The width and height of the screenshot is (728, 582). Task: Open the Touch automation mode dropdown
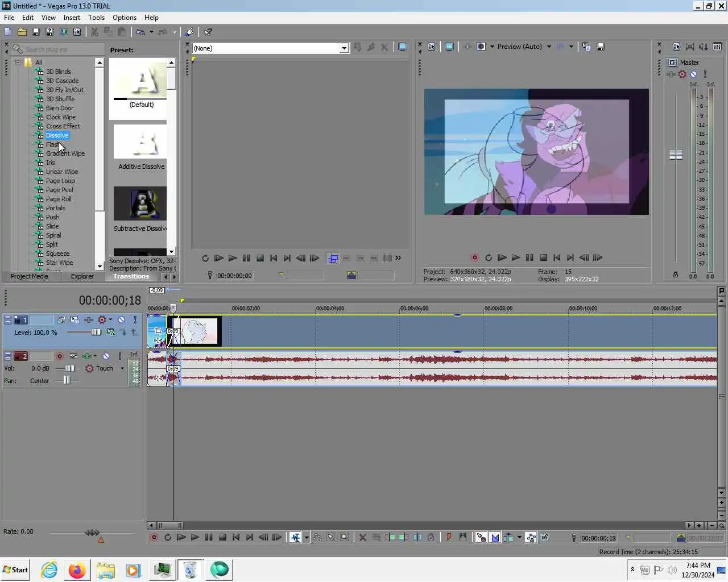point(122,368)
